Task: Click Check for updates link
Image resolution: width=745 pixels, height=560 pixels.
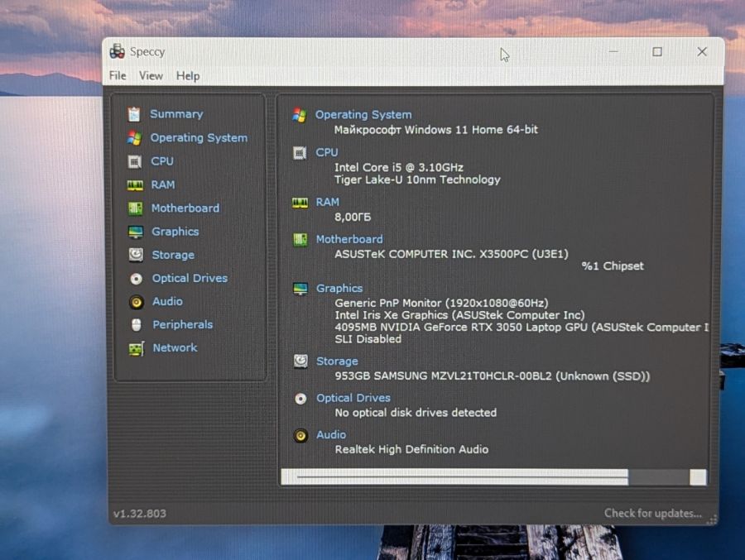Action: coord(653,514)
